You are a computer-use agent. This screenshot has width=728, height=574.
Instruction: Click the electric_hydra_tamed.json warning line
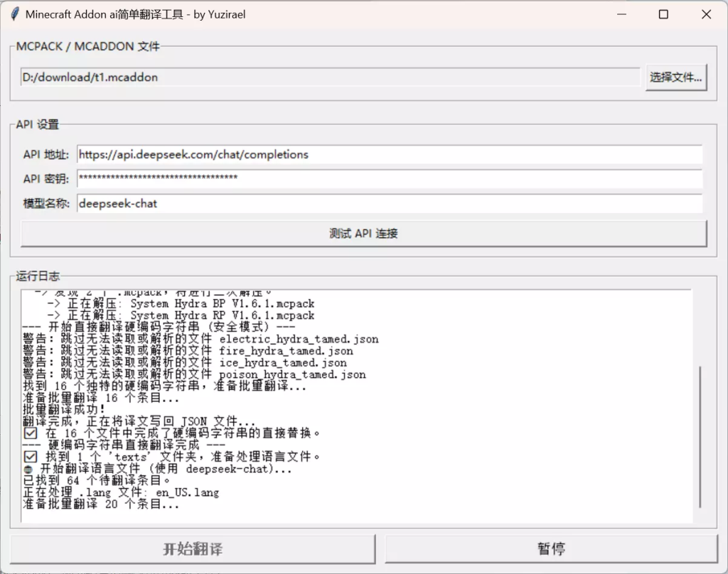coord(200,339)
